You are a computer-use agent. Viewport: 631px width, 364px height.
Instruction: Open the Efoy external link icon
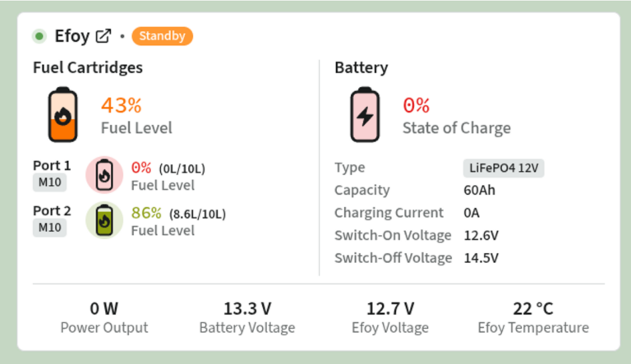click(104, 36)
